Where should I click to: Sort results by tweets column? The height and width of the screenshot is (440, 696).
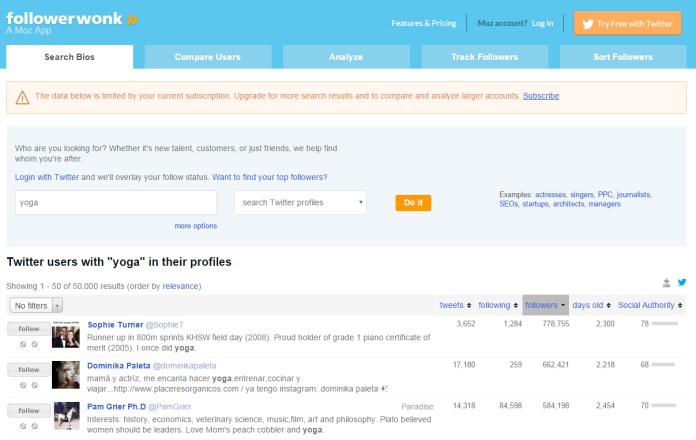[455, 305]
